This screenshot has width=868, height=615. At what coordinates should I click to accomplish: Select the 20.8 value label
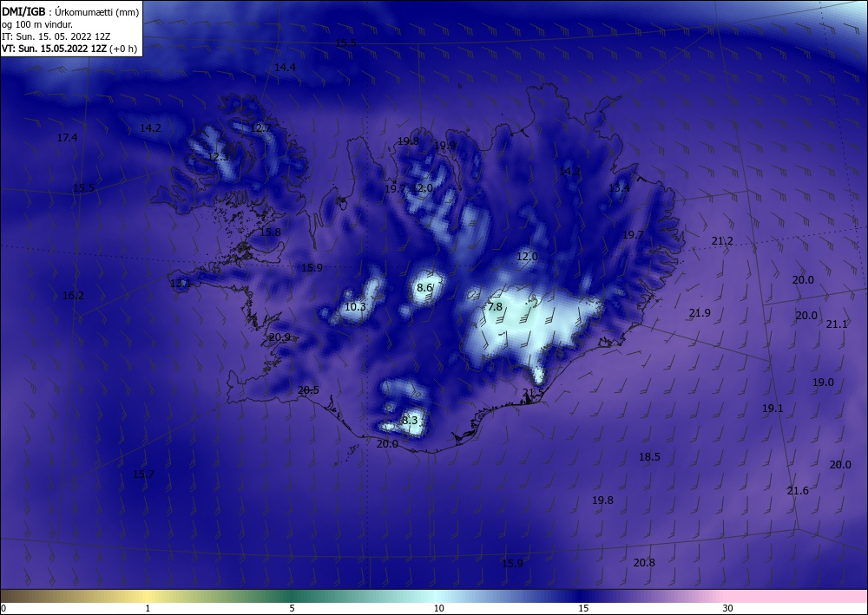click(x=644, y=562)
